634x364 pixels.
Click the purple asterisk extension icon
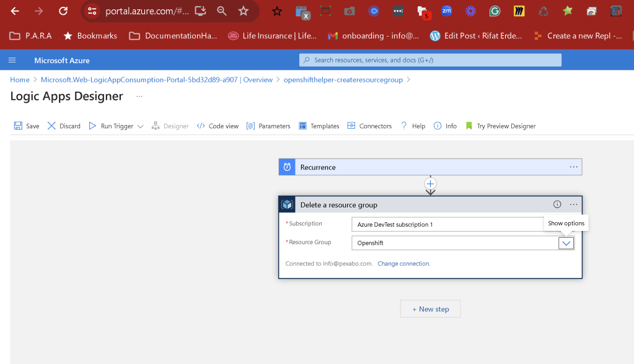click(470, 11)
